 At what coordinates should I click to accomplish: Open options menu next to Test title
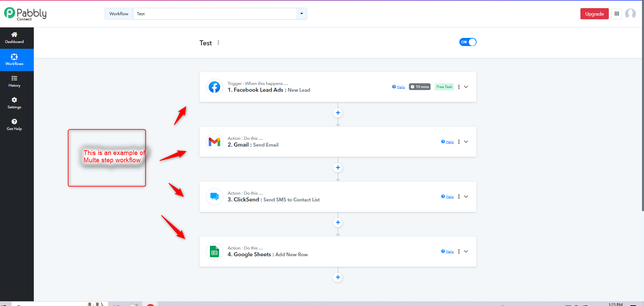point(218,43)
